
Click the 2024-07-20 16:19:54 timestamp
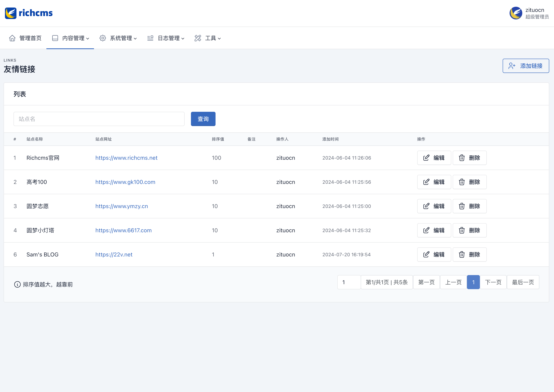[346, 254]
